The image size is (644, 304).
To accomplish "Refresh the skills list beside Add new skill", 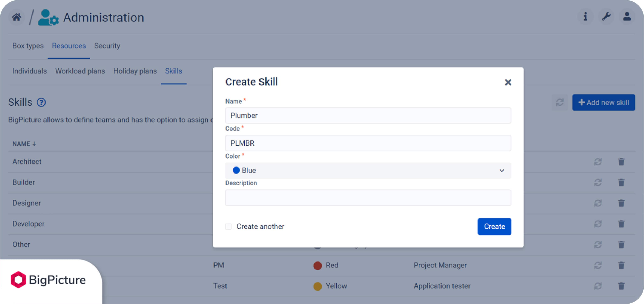I will pyautogui.click(x=560, y=103).
